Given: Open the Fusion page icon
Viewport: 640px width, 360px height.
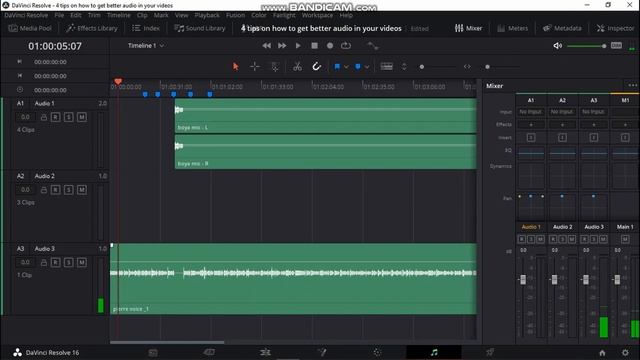Looking at the screenshot, I should 322,352.
